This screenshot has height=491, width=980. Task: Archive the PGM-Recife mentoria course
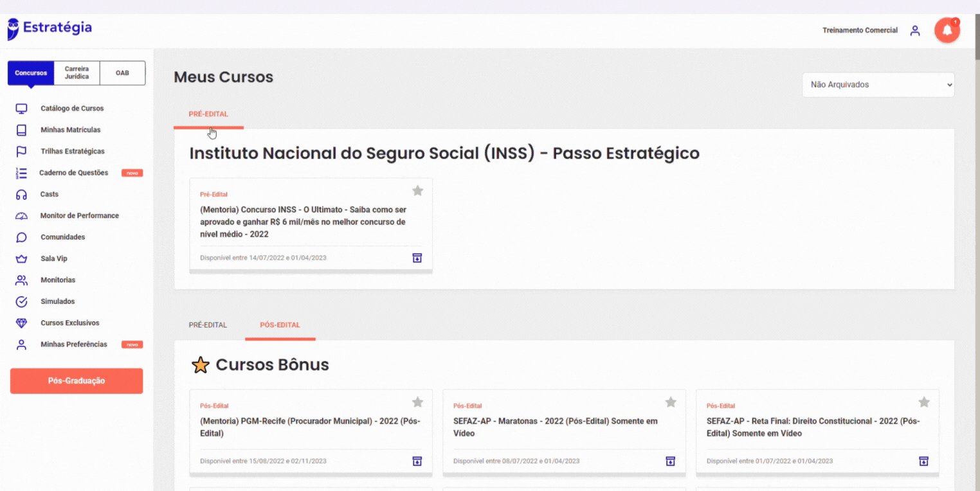(x=417, y=461)
